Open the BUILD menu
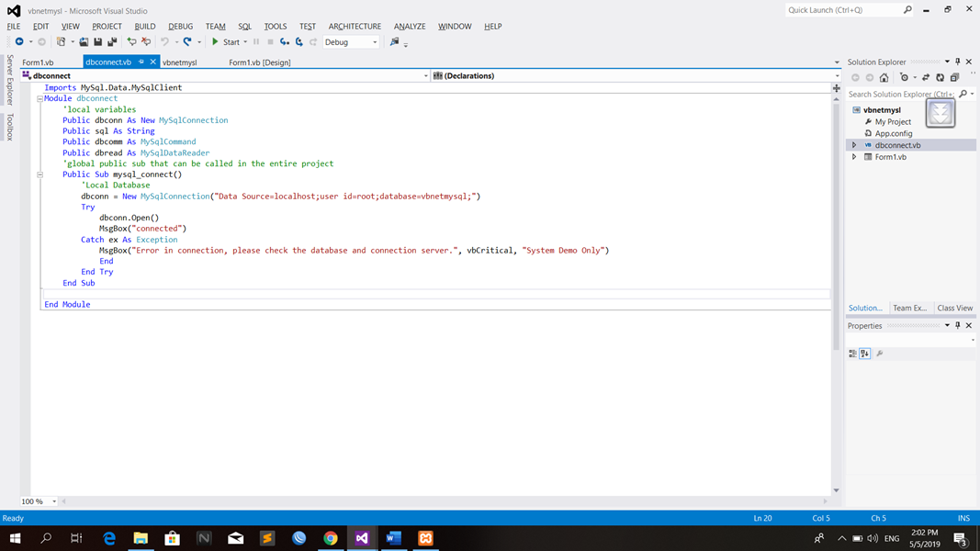980x551 pixels. [145, 27]
